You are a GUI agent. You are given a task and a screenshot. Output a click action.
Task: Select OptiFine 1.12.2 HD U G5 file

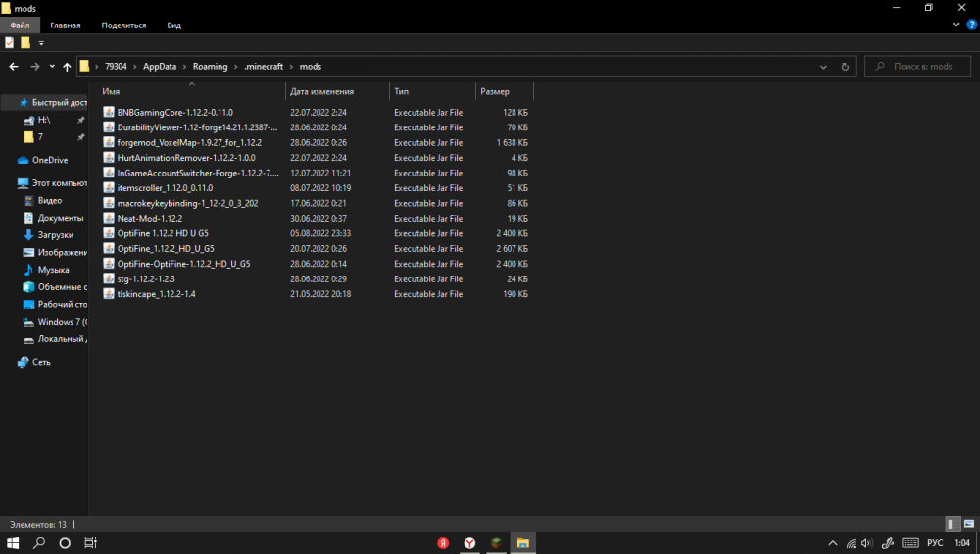tap(163, 233)
